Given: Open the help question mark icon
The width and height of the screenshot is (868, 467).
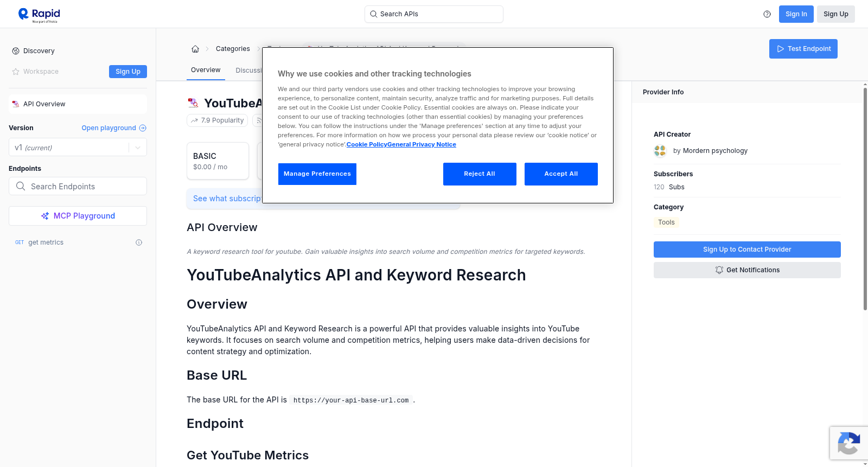Looking at the screenshot, I should click(767, 14).
